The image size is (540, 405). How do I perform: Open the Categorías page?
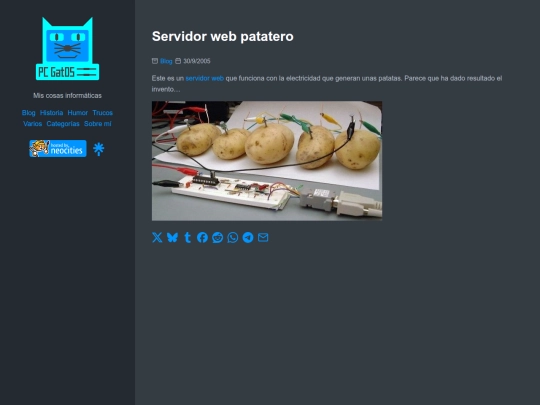point(63,124)
